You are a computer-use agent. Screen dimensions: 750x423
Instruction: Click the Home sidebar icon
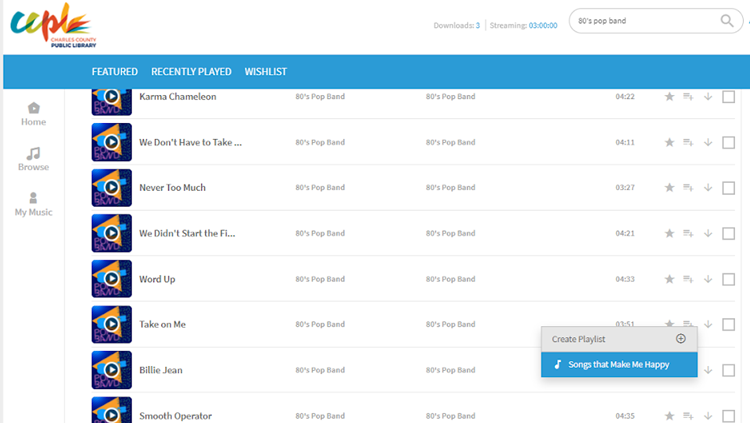point(33,108)
